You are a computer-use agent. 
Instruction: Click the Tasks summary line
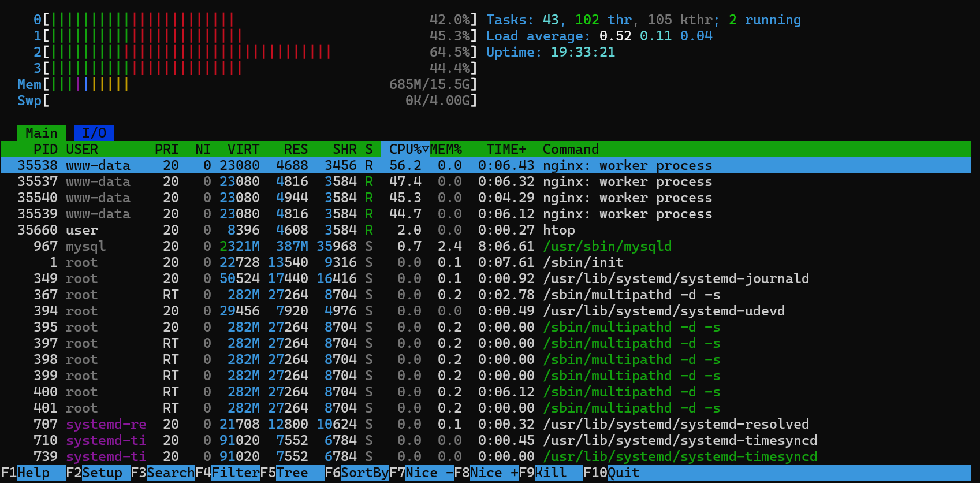pos(644,20)
